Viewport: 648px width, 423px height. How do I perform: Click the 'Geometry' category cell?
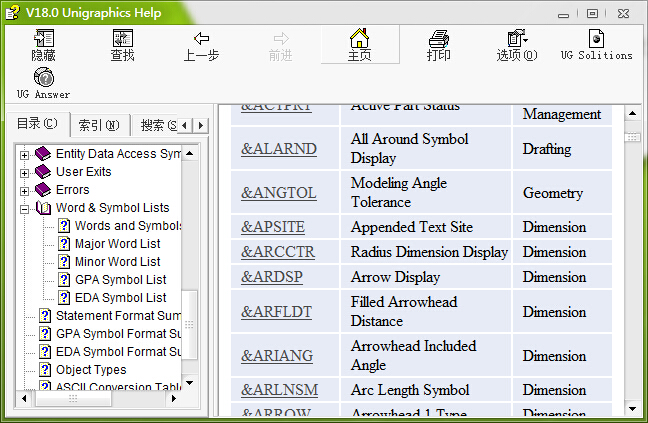point(562,192)
